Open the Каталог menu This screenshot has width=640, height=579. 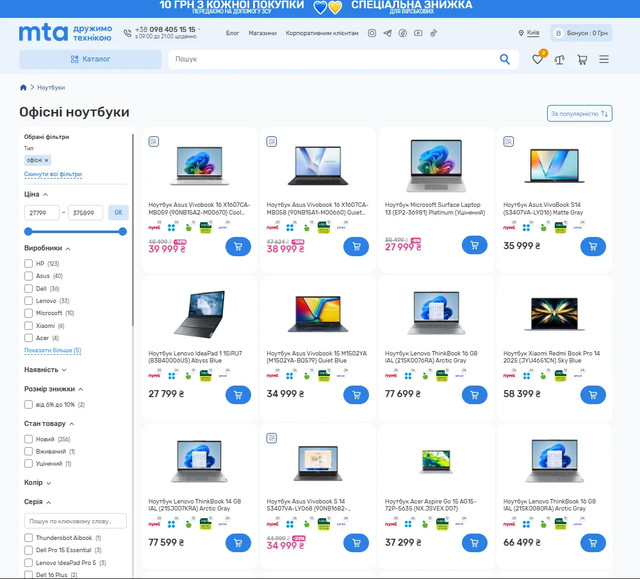pos(90,59)
